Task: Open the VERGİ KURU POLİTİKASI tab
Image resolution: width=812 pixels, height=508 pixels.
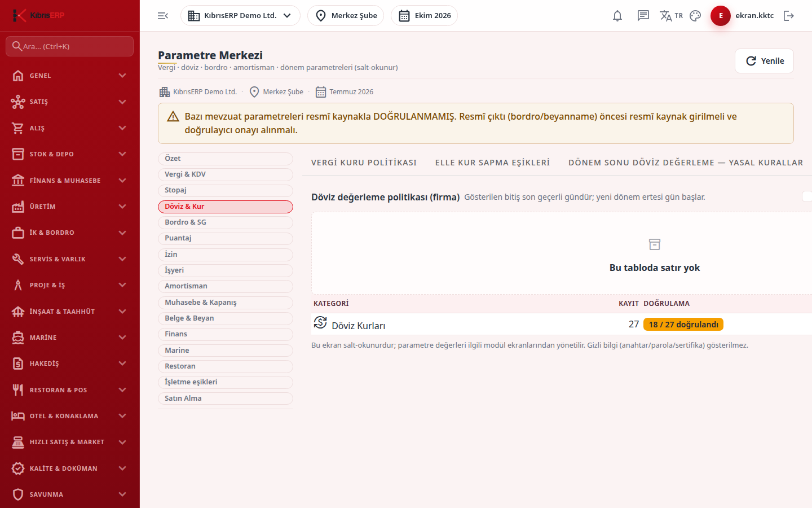Action: coord(364,163)
